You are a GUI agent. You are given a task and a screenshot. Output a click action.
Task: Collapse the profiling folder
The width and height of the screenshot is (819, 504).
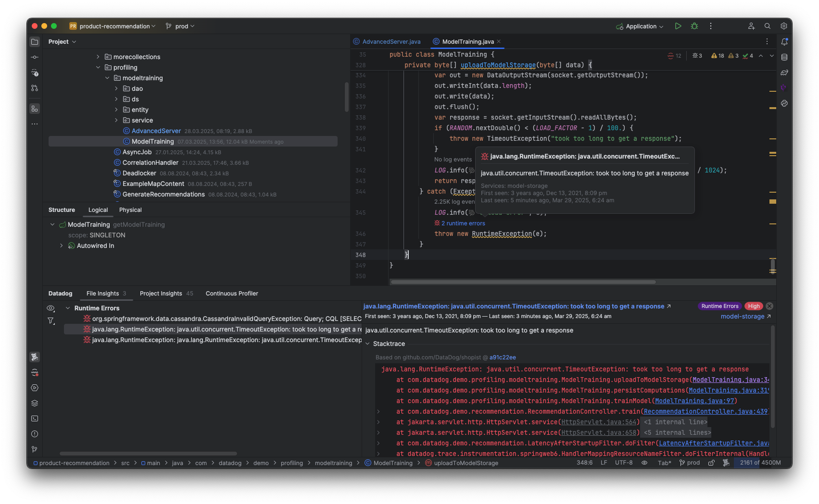pos(98,67)
